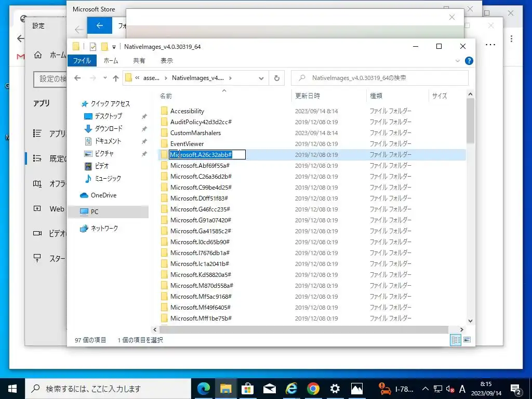Expand hidden breadcrumb path chevrons

pyautogui.click(x=137, y=78)
